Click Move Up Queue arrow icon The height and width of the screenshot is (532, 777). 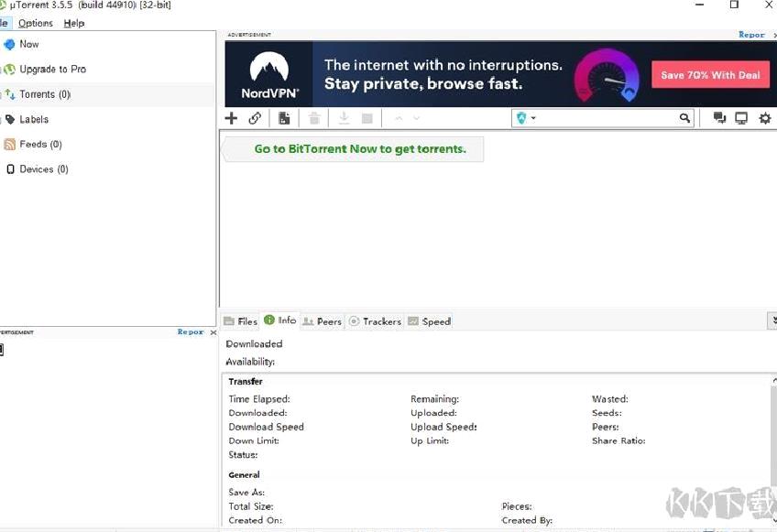(x=399, y=118)
